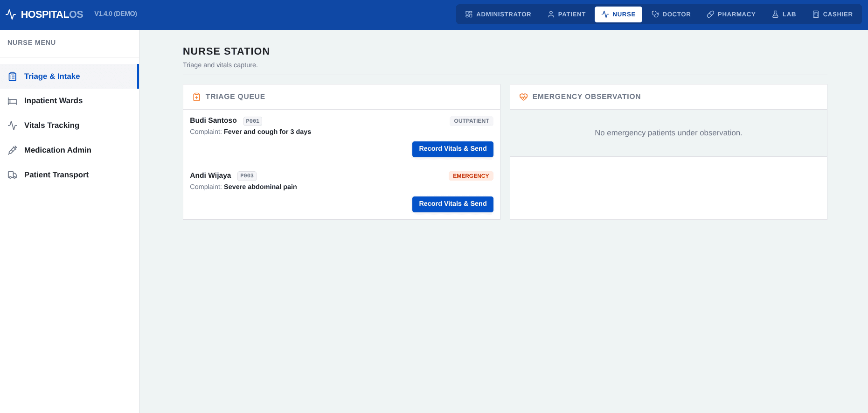Click the clipboard icon beside Triage & Intake
868x413 pixels.
(13, 77)
